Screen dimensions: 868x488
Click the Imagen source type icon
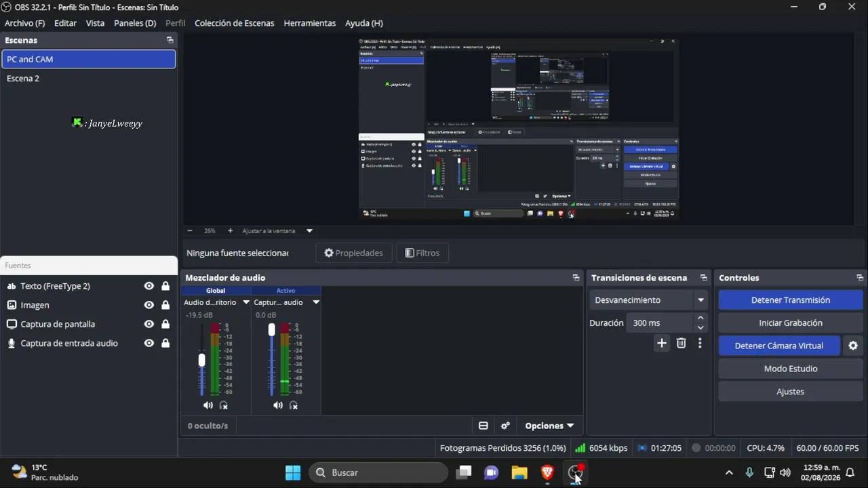coord(12,305)
